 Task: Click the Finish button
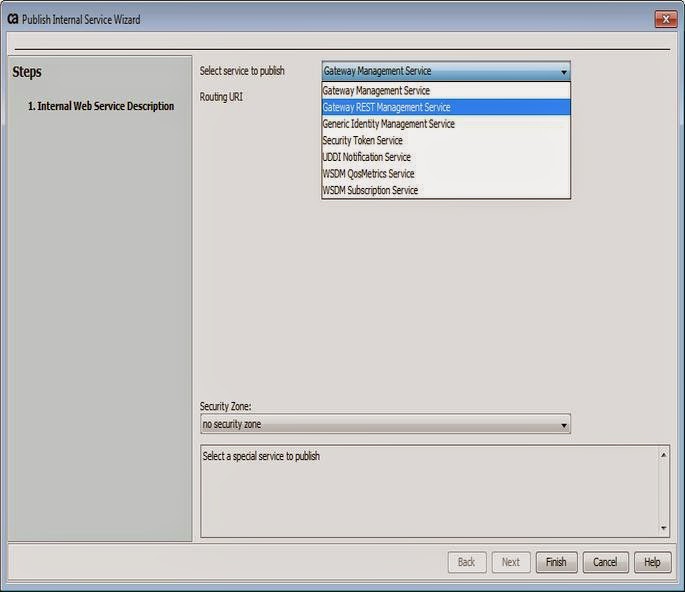(557, 562)
